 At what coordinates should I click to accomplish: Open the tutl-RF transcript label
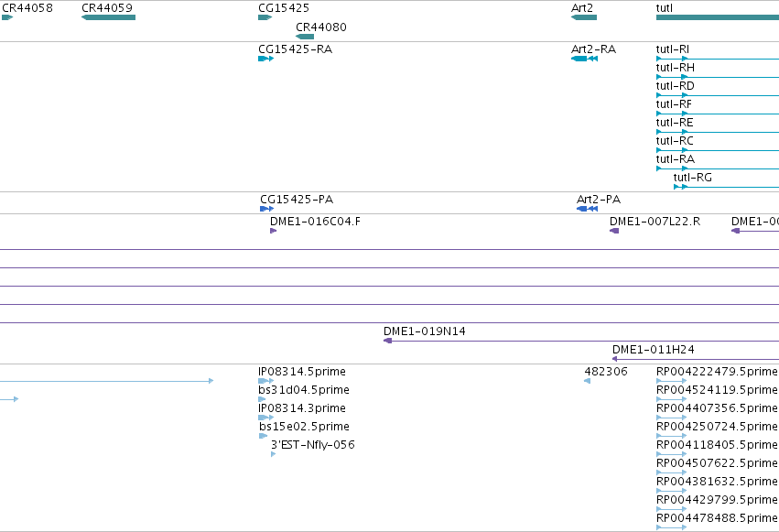(674, 104)
